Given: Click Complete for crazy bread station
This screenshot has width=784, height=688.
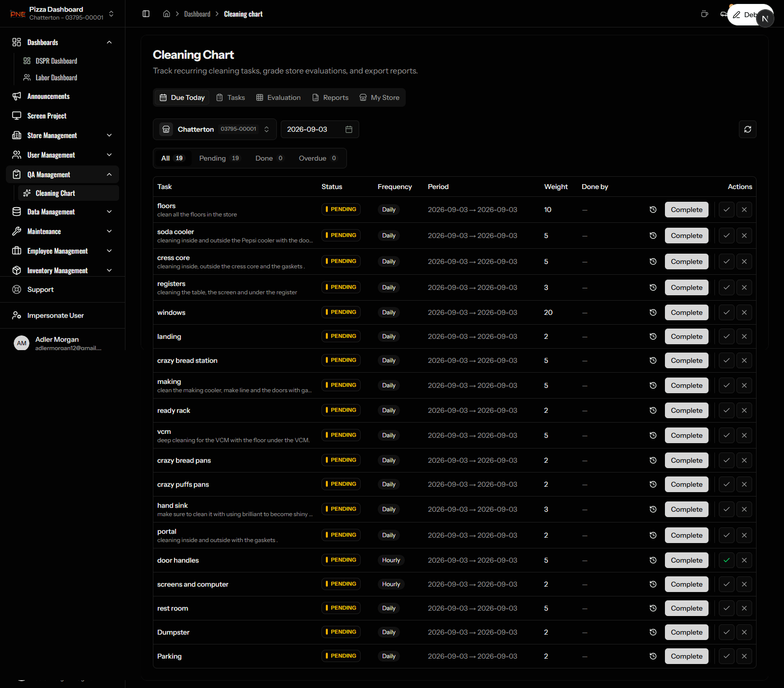Looking at the screenshot, I should coord(686,360).
